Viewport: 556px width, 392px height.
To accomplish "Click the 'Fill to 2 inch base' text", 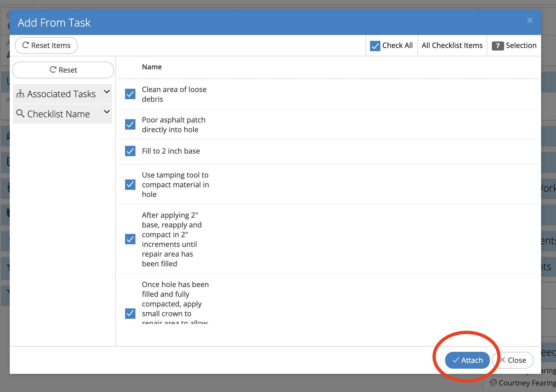I will [x=171, y=151].
